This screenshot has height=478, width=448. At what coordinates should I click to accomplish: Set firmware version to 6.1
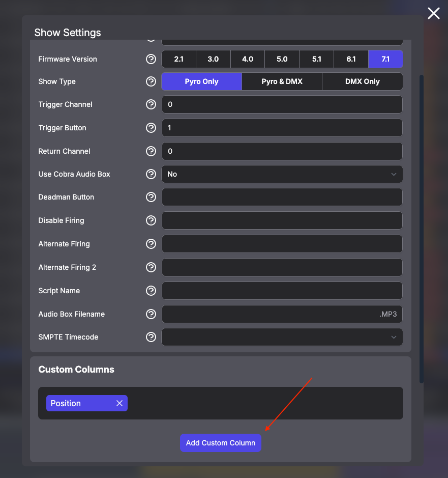(x=351, y=59)
